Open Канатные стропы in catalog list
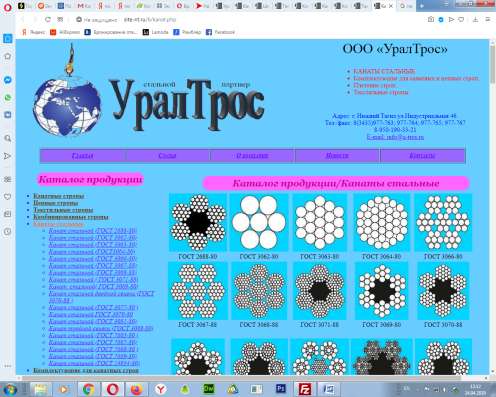This screenshot has width=496, height=397. point(59,196)
